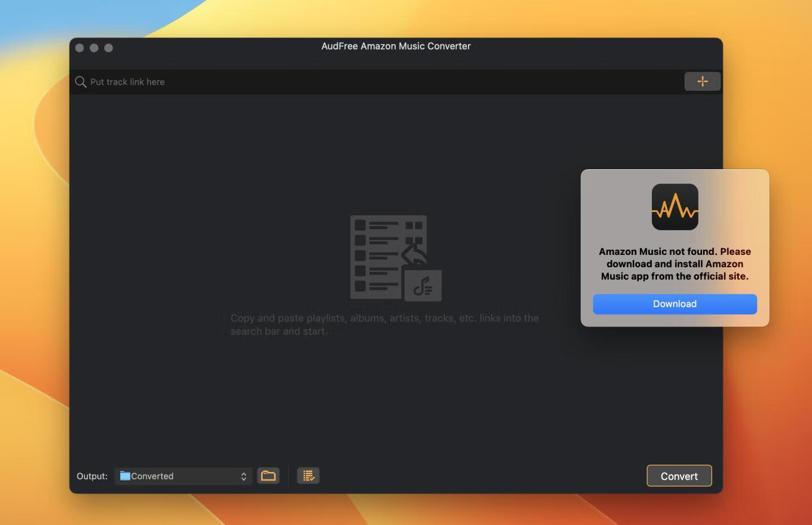The image size is (812, 525).
Task: Click the magnifying glass search icon
Action: point(81,82)
